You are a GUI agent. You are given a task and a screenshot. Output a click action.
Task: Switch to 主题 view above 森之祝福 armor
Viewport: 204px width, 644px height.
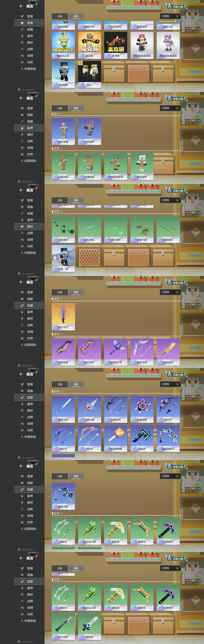click(60, 108)
